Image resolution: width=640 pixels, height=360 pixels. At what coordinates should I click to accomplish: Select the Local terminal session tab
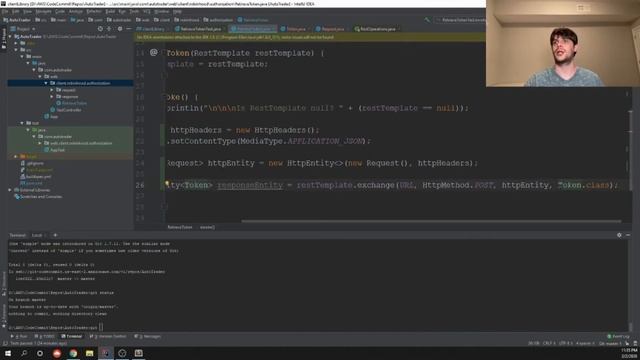click(x=37, y=235)
